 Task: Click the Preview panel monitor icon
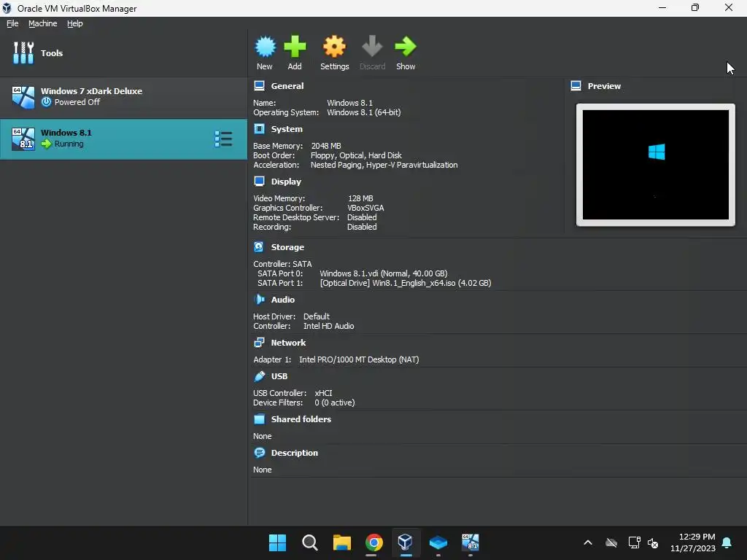pyautogui.click(x=576, y=86)
